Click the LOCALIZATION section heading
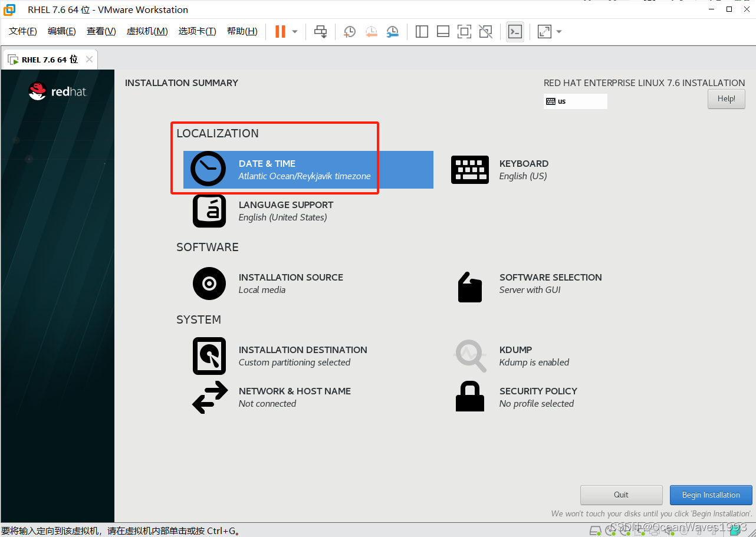This screenshot has height=537, width=756. [x=218, y=133]
